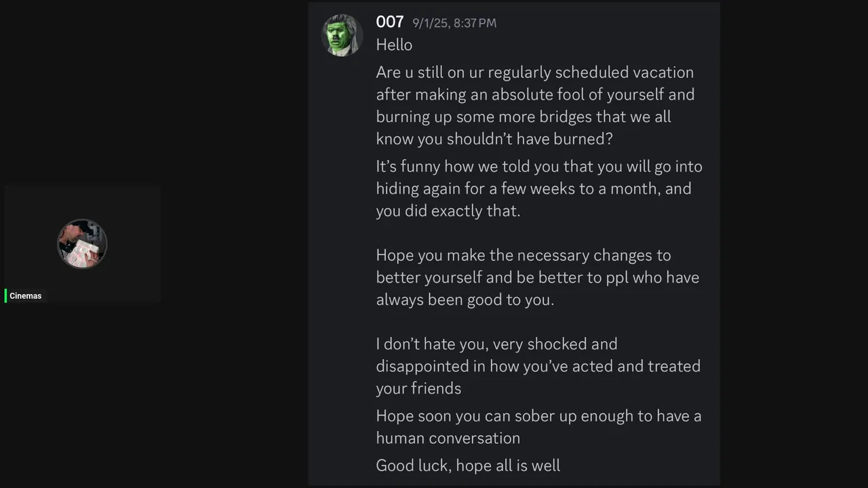The height and width of the screenshot is (488, 868).
Task: Click the line "you did exactly that."
Action: coord(448,211)
